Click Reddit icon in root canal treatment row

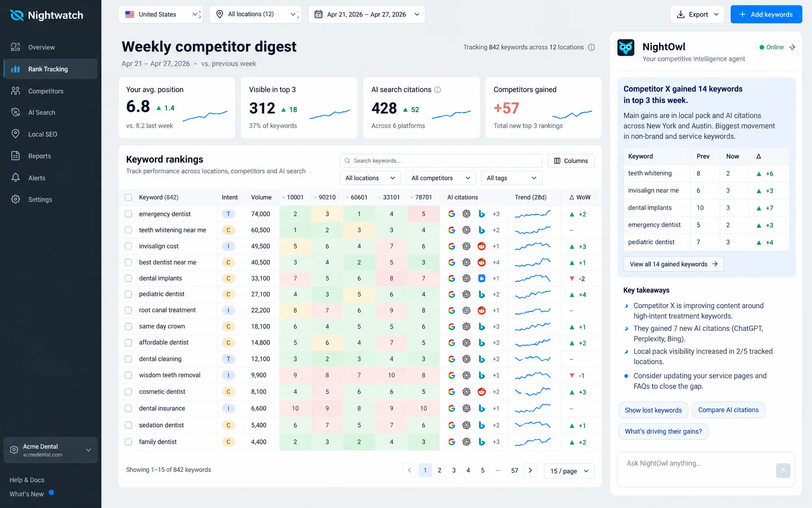(482, 311)
